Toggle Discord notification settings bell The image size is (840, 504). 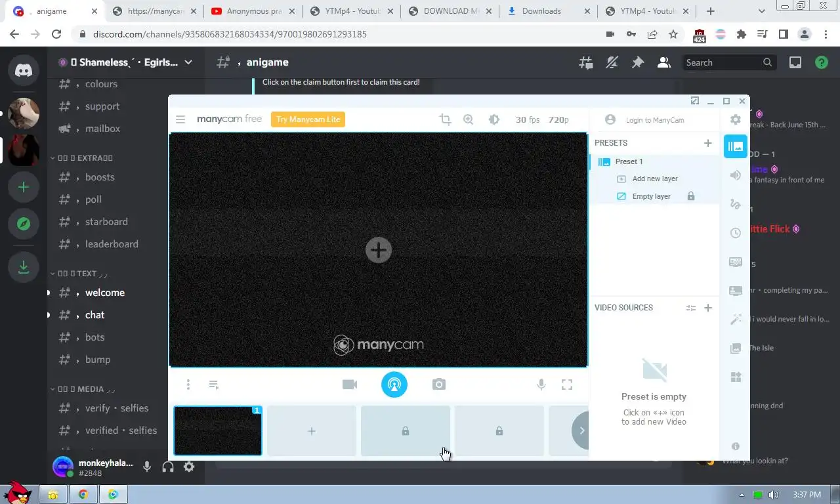612,62
